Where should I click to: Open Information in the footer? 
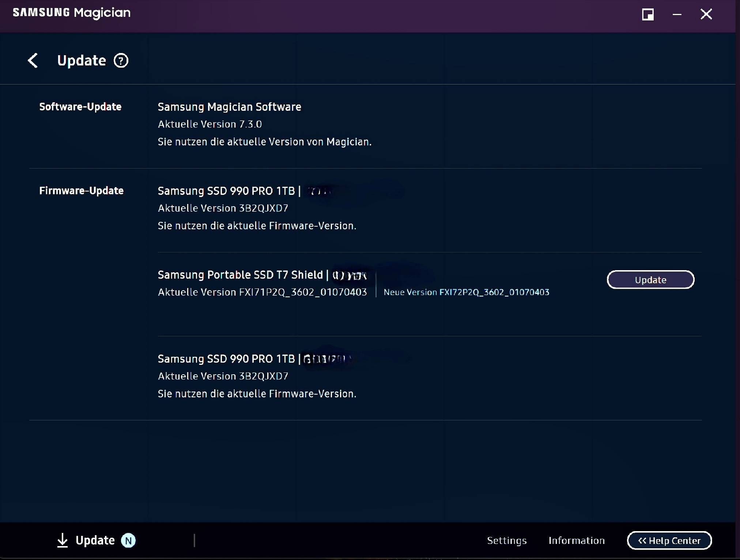577,541
